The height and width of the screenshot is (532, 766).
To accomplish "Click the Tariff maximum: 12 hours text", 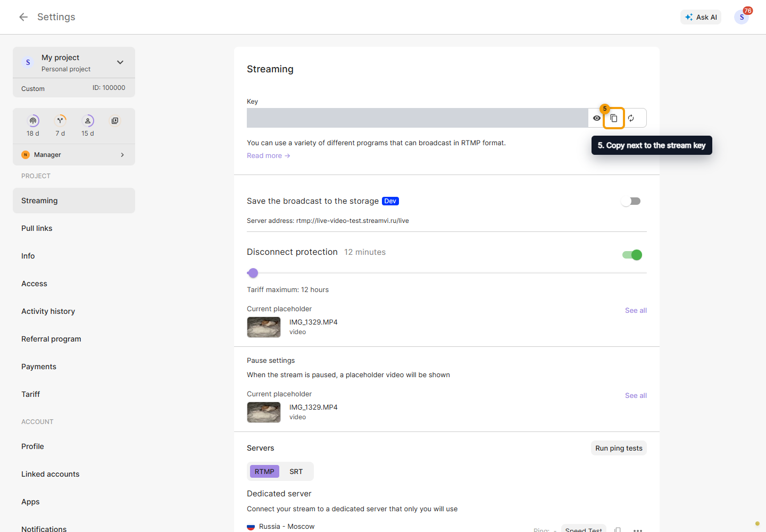I will click(288, 290).
